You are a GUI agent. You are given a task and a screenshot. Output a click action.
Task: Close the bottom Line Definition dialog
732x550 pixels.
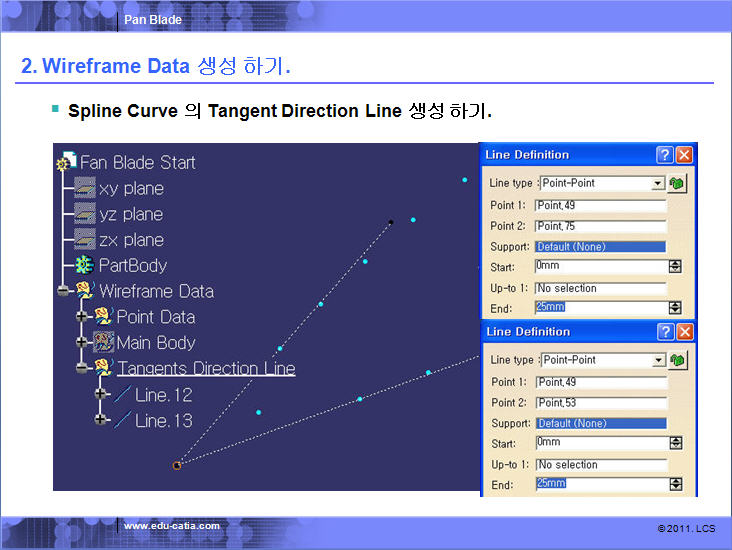click(684, 332)
